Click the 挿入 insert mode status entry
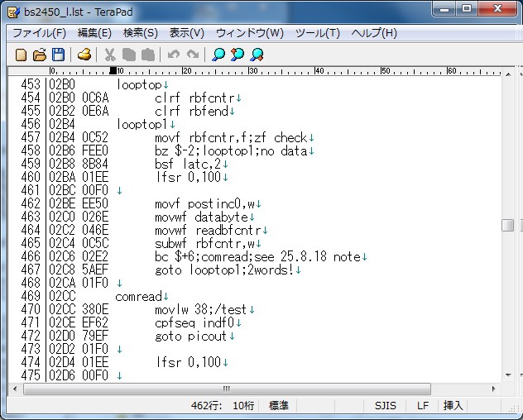The width and height of the screenshot is (523, 420). tap(453, 406)
